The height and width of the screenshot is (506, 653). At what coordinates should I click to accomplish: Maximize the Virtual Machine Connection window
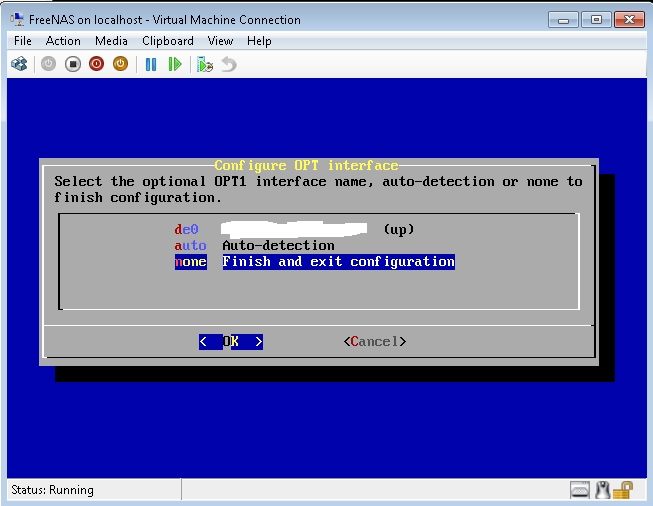tap(596, 20)
